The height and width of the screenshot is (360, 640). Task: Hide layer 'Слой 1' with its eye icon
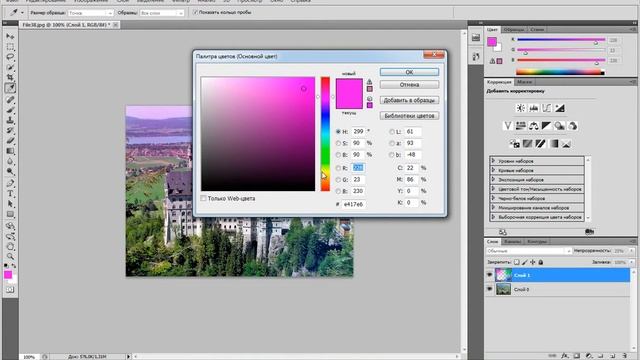coord(489,275)
